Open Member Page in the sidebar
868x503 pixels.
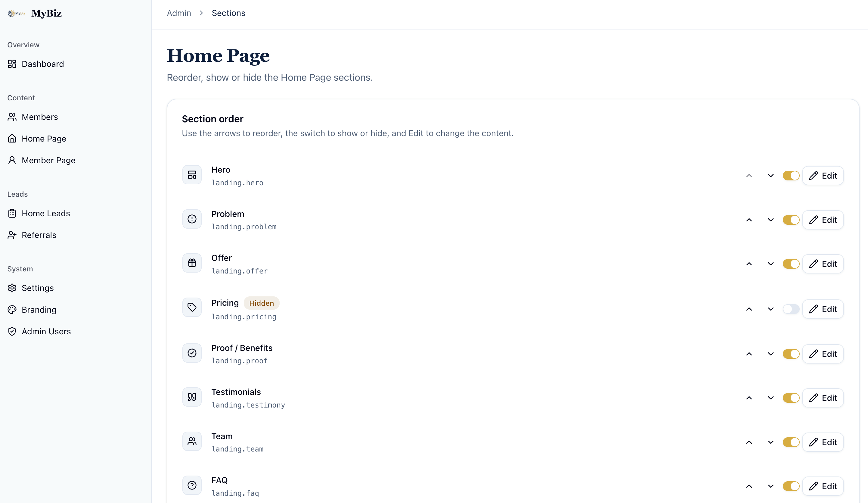coord(41,161)
